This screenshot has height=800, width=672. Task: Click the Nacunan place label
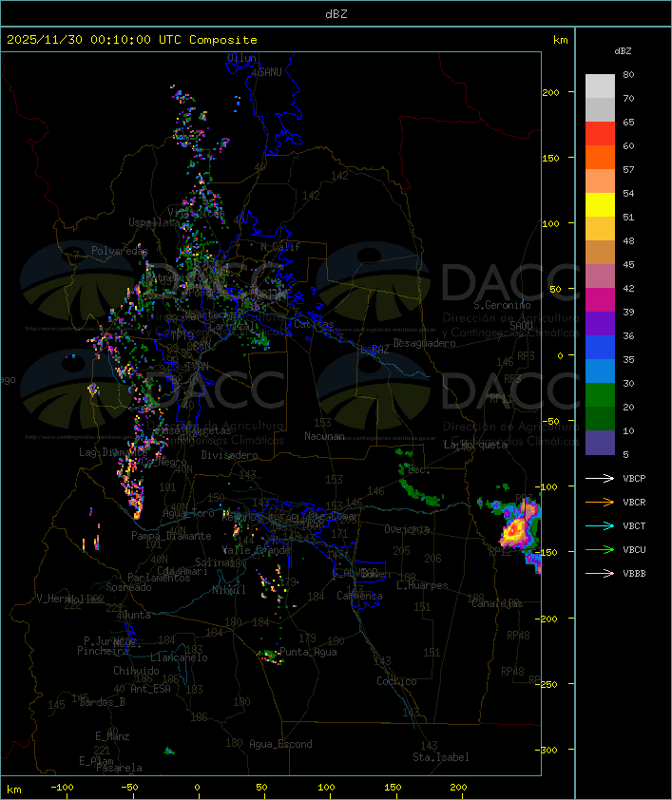(324, 436)
